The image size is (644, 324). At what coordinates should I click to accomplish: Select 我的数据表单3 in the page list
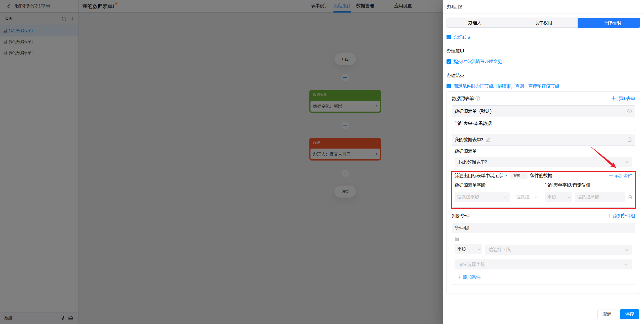[21, 53]
